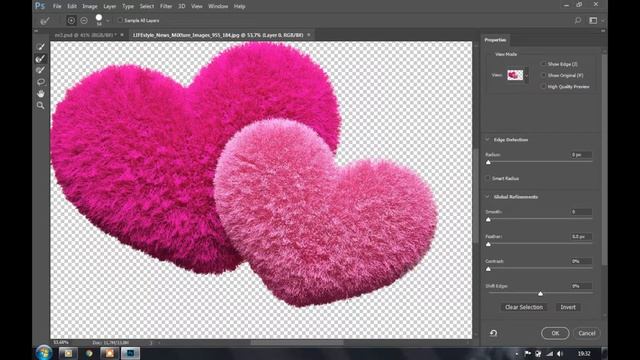The width and height of the screenshot is (640, 360).
Task: Open the Window menu
Action: pyautogui.click(x=218, y=6)
